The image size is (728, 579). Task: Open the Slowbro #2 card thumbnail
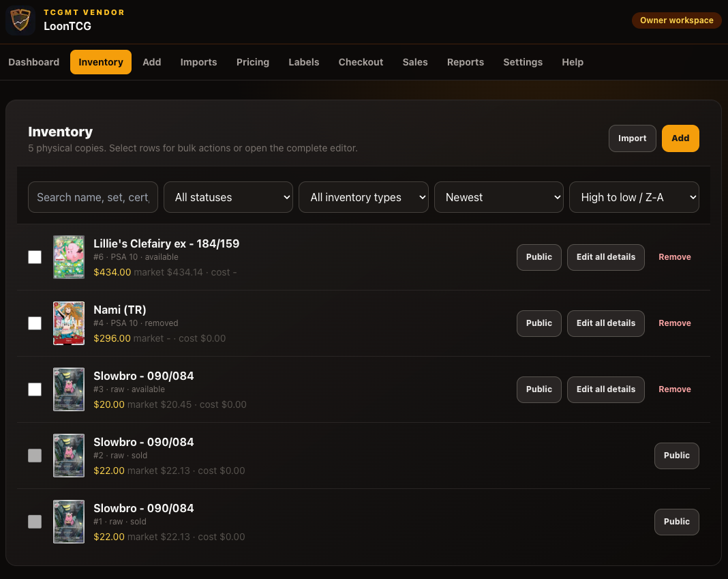tap(69, 456)
